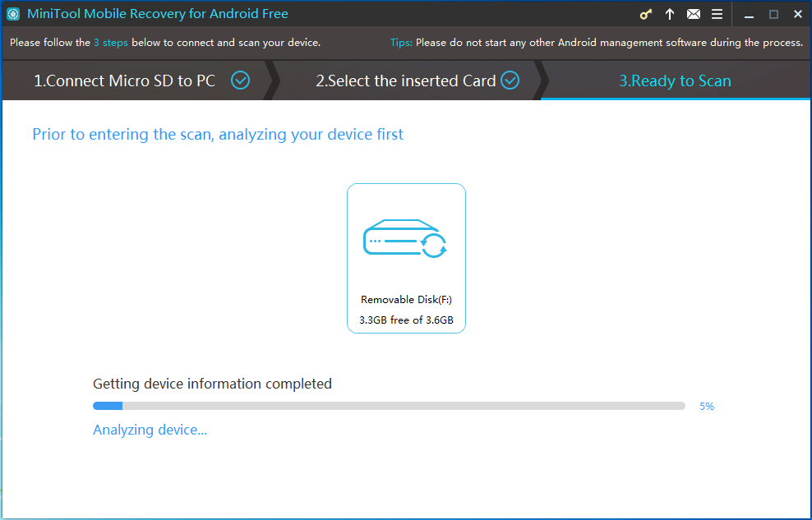Minimize the MiniTool Mobile Recovery window
Image resolution: width=812 pixels, height=520 pixels.
tap(749, 14)
